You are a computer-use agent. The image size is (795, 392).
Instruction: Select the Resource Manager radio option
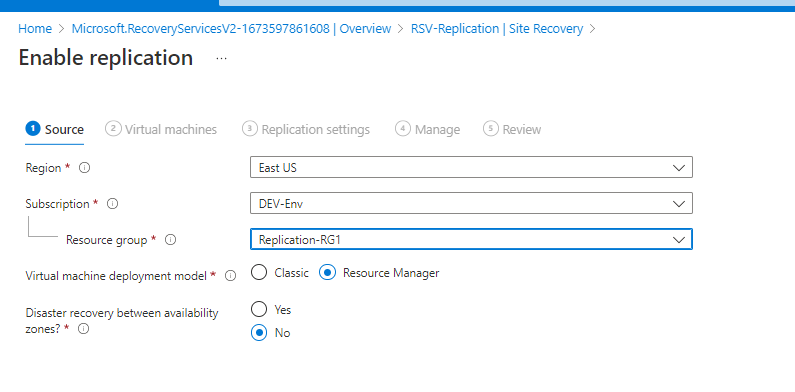(328, 273)
